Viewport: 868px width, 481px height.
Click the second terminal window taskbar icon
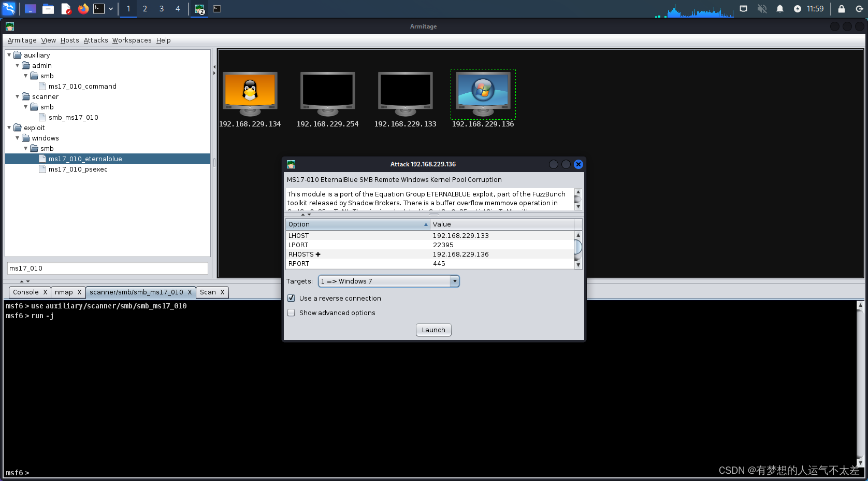point(217,9)
